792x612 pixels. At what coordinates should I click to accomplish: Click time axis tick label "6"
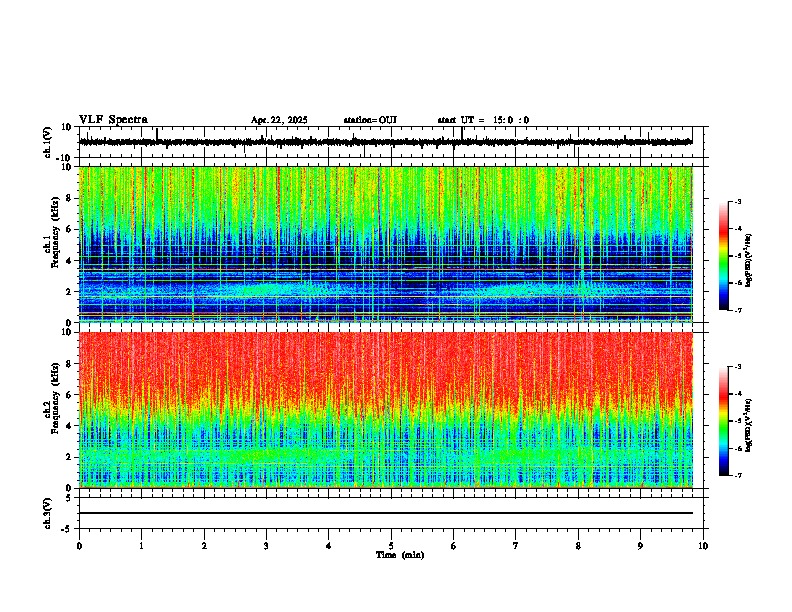coord(454,546)
